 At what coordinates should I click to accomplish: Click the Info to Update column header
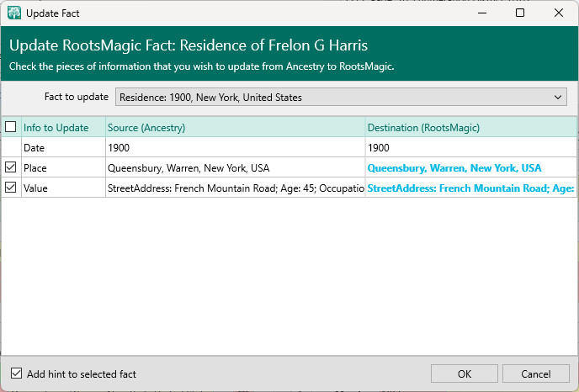click(56, 128)
